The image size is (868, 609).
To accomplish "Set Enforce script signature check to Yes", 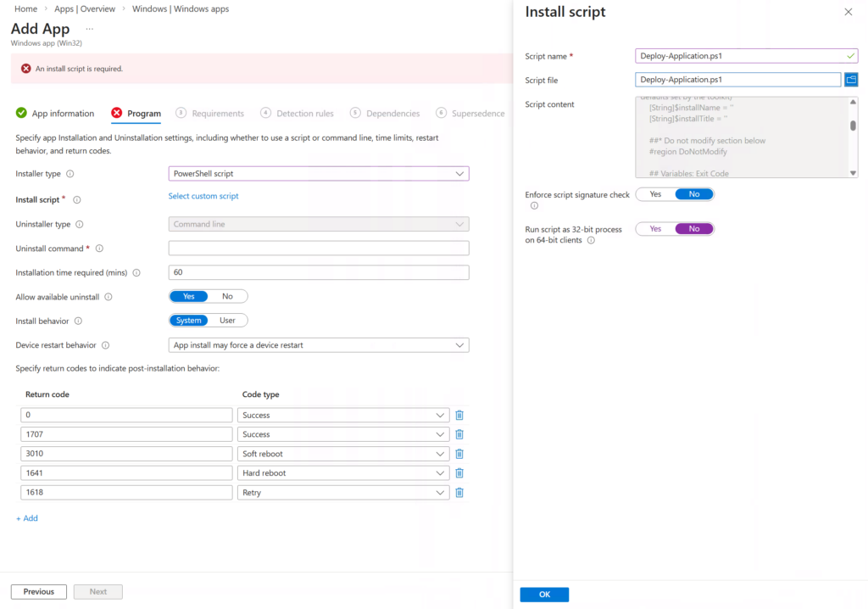I will pos(655,194).
